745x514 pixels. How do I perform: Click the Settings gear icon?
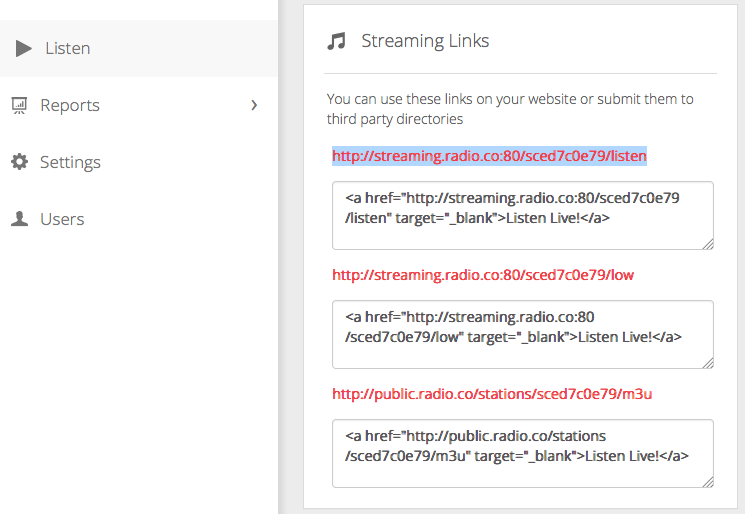tap(19, 162)
